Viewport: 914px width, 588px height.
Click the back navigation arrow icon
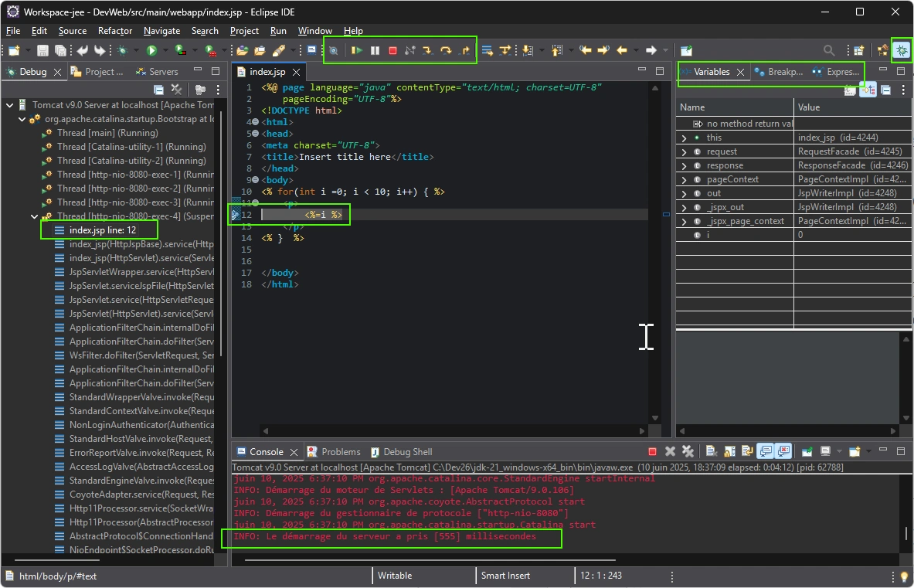pos(622,51)
